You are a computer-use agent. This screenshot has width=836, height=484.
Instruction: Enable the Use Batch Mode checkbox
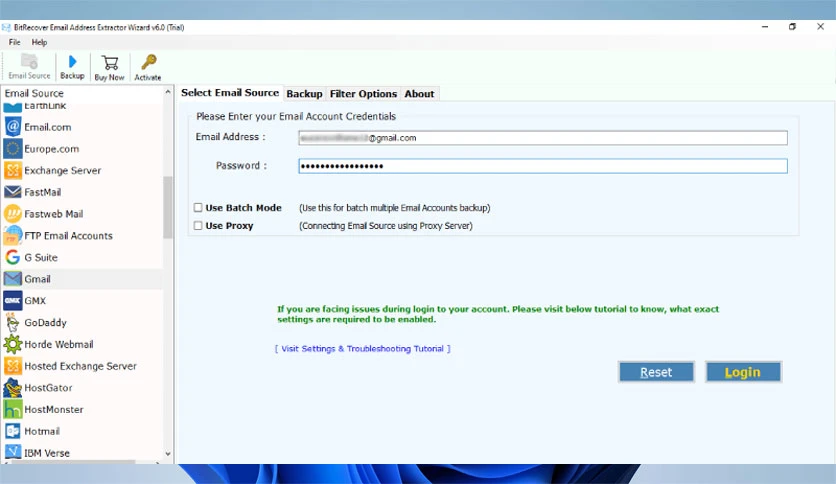point(198,207)
